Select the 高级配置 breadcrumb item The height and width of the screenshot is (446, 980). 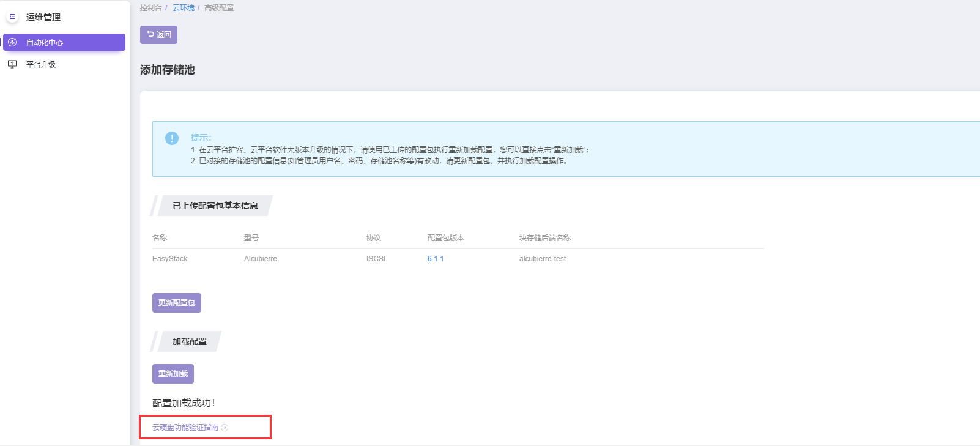coord(219,8)
